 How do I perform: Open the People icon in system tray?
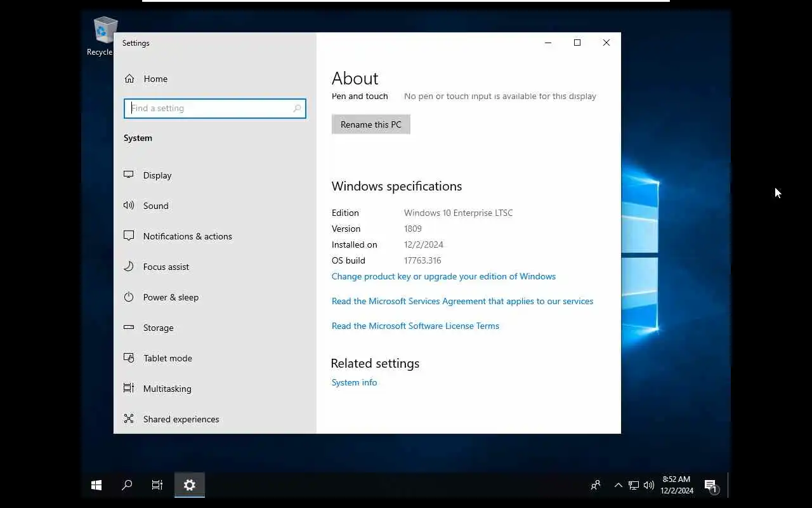click(x=595, y=485)
